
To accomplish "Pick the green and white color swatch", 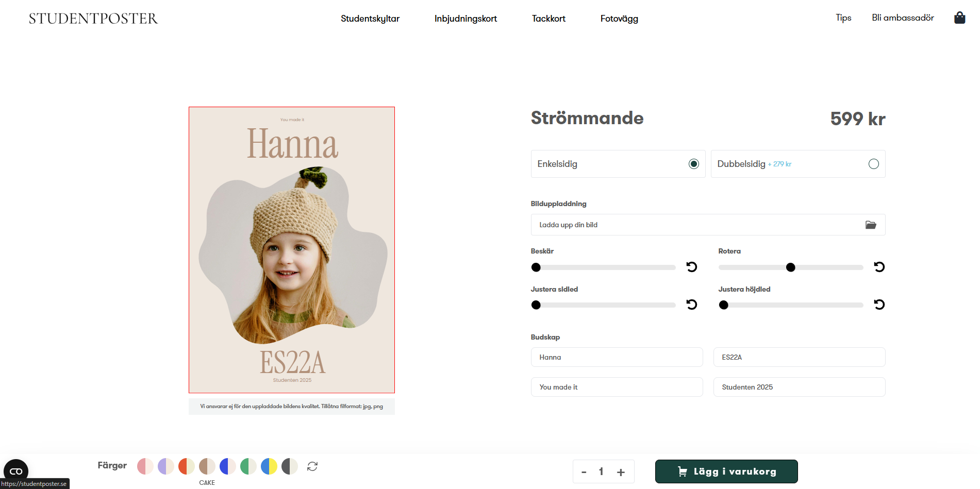I will 248,466.
